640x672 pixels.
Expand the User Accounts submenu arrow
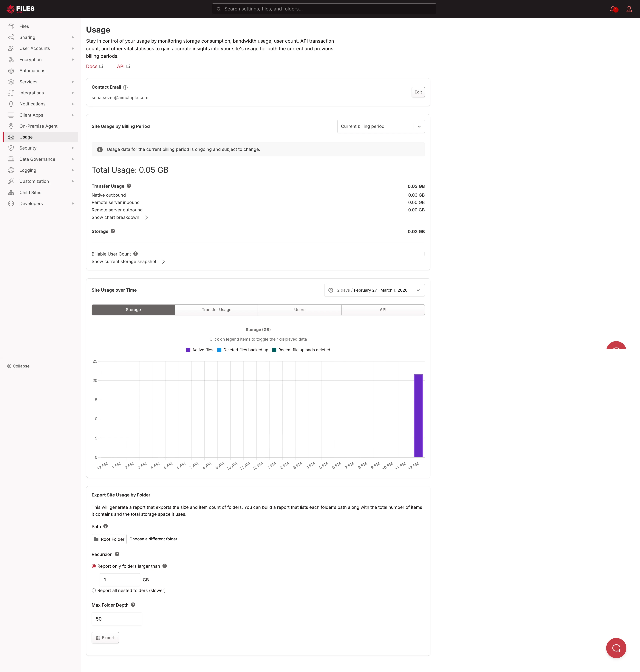point(73,48)
